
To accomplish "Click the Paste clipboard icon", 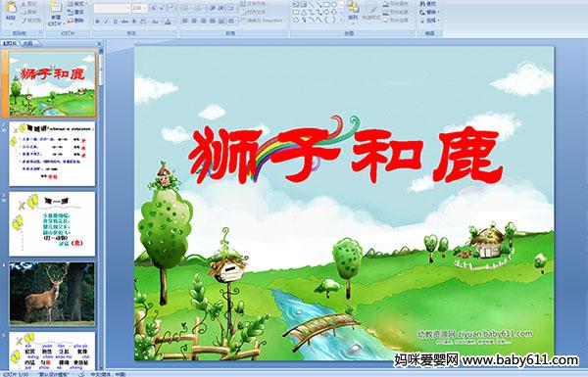I will pyautogui.click(x=11, y=9).
